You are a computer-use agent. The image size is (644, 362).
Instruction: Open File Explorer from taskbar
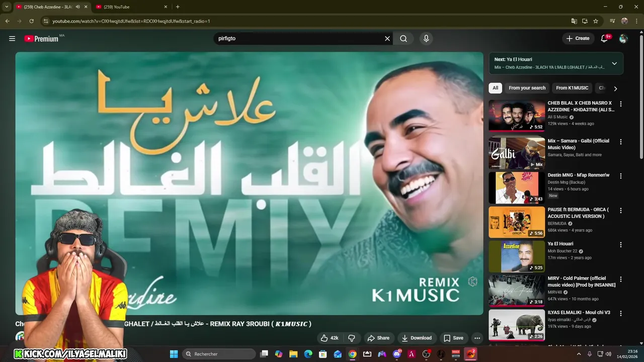coord(293,354)
